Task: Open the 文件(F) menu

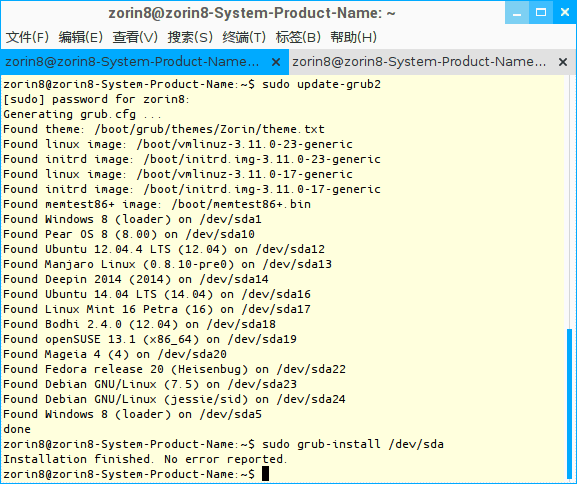Action: [x=27, y=37]
